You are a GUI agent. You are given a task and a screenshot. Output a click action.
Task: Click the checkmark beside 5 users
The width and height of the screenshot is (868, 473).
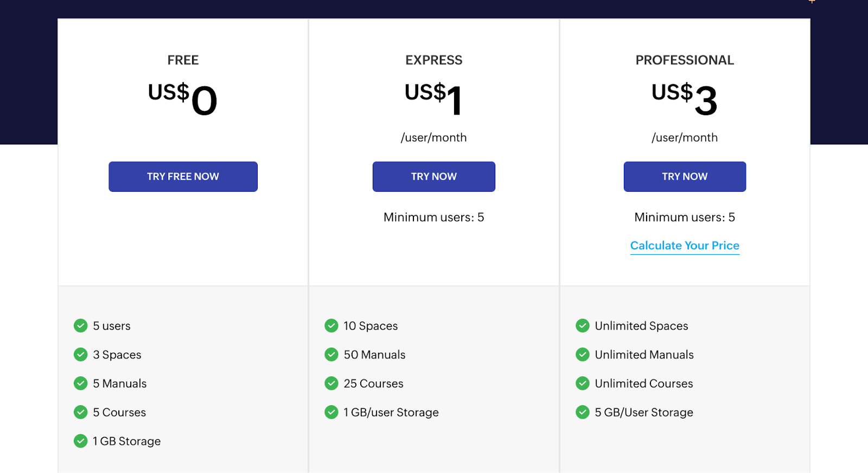click(81, 326)
